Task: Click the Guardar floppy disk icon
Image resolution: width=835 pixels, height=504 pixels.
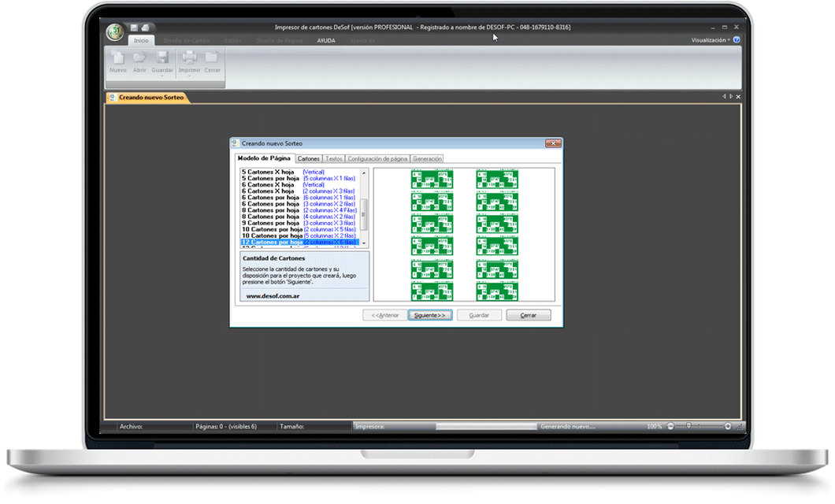Action: click(x=162, y=57)
